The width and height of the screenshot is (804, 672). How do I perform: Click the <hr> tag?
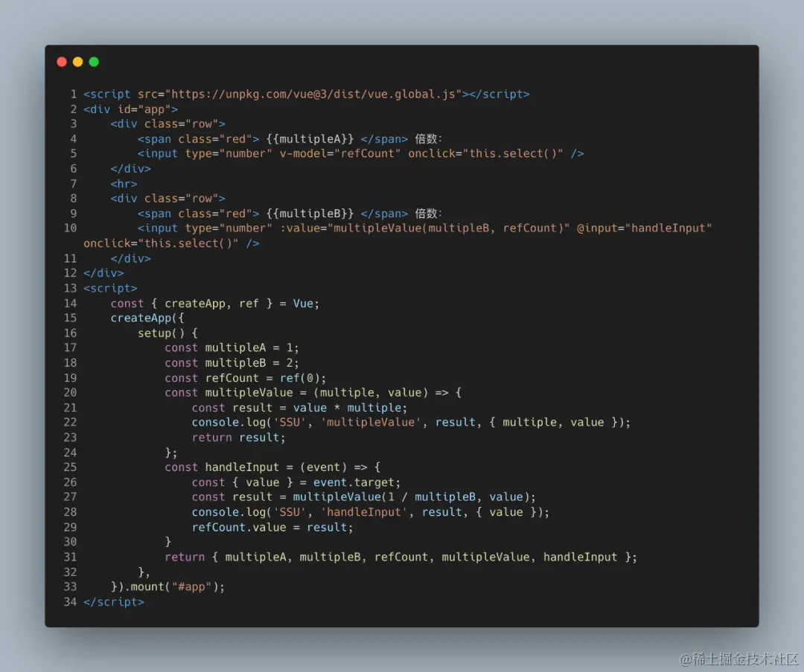(124, 184)
